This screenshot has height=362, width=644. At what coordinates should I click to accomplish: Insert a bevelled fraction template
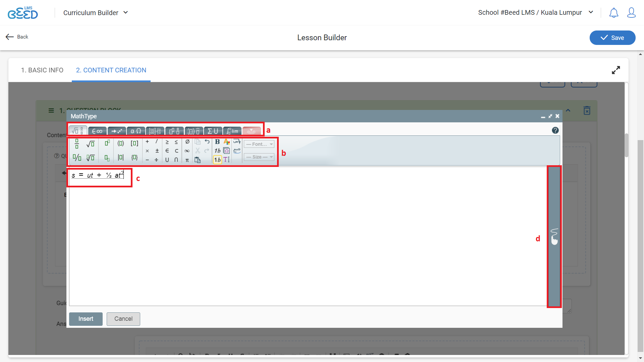(77, 158)
